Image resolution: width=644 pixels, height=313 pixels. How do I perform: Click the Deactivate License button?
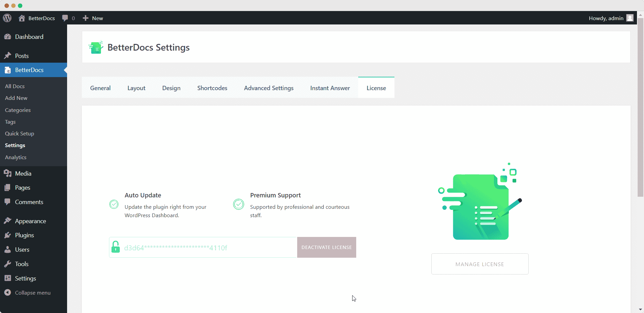point(327,247)
